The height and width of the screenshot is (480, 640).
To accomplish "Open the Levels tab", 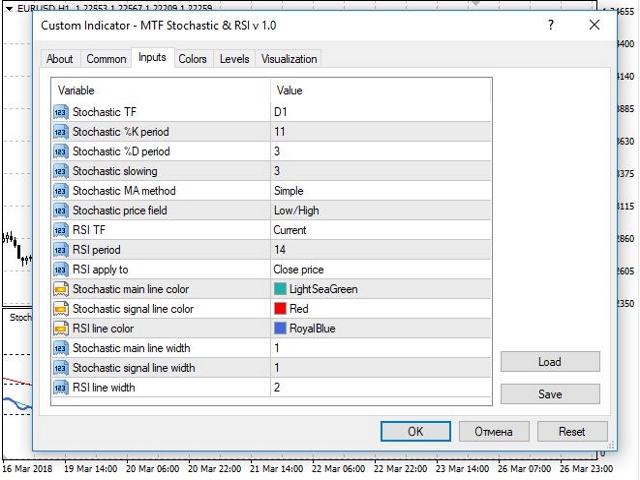I will click(x=234, y=59).
